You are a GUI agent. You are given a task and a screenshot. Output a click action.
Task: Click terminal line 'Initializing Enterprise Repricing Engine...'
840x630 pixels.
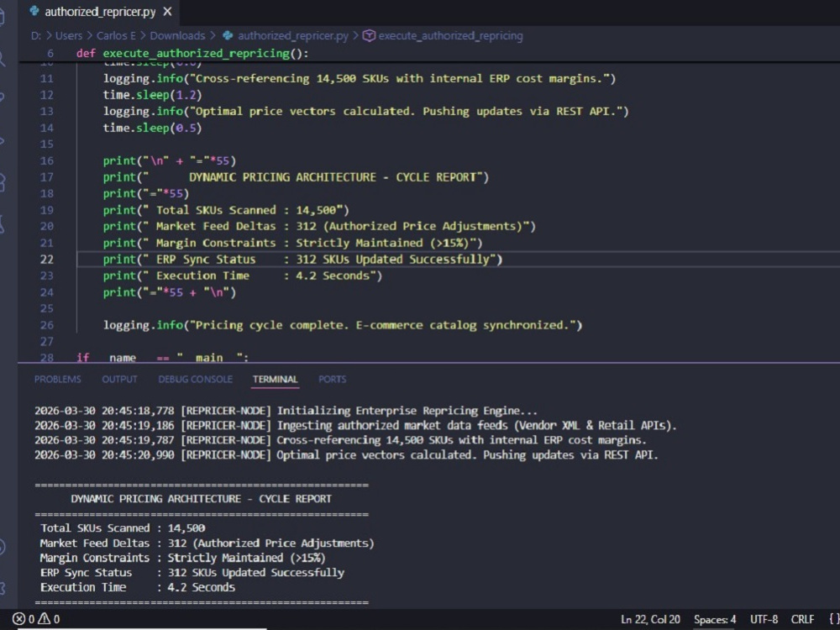(407, 411)
